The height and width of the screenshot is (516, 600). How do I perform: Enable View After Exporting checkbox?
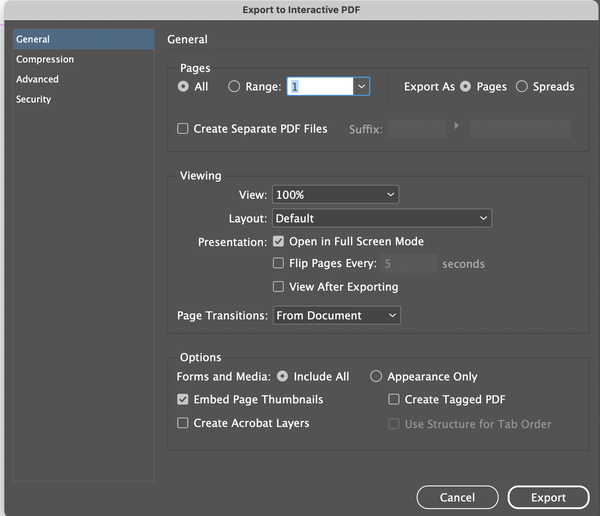[278, 287]
